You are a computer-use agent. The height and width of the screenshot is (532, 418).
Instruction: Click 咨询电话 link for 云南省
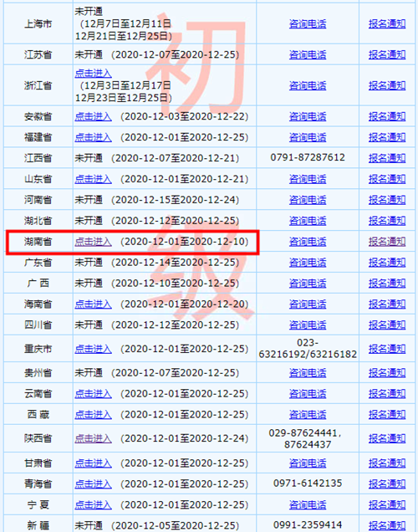click(308, 394)
